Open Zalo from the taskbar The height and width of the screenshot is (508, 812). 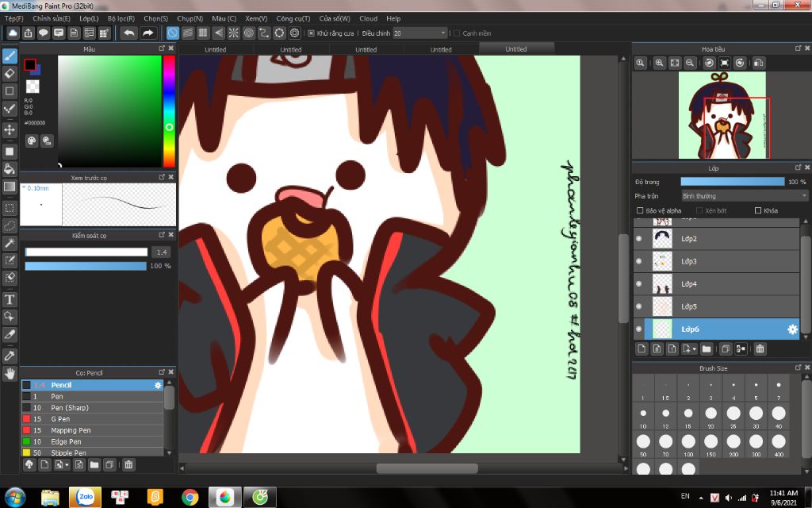point(85,497)
